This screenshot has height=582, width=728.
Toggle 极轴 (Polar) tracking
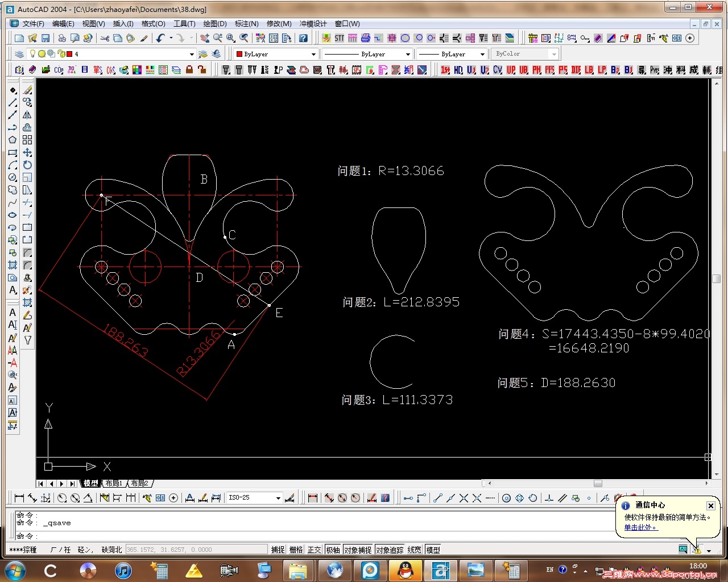333,550
